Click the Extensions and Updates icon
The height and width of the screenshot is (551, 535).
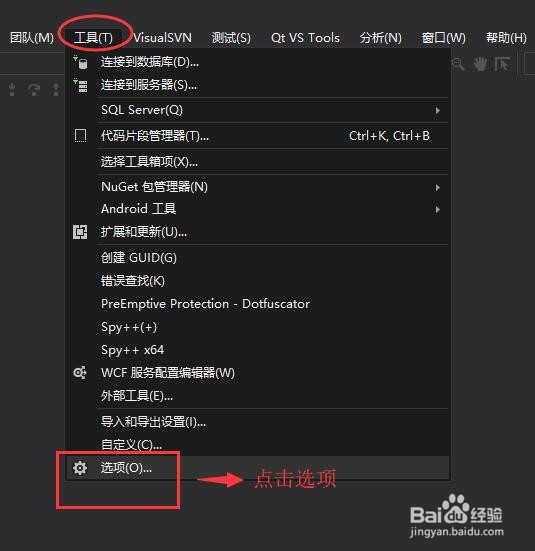80,232
